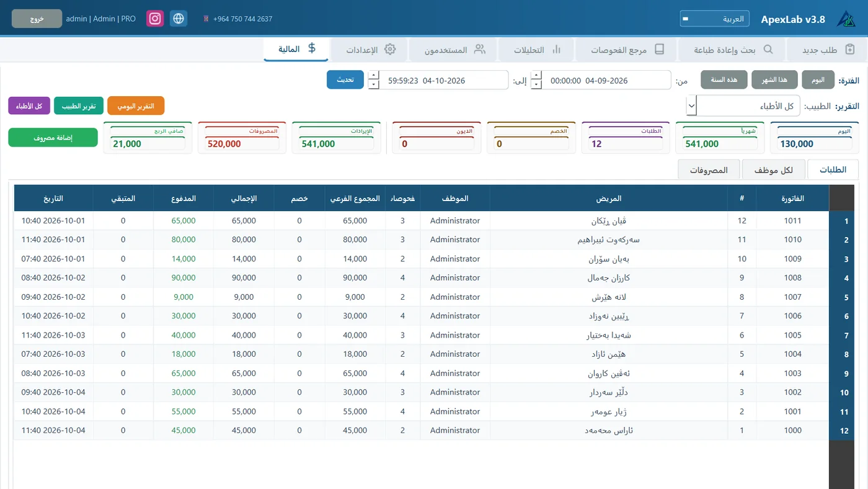Select the هذه السنة period button
Image resolution: width=868 pixels, height=489 pixels.
point(724,80)
